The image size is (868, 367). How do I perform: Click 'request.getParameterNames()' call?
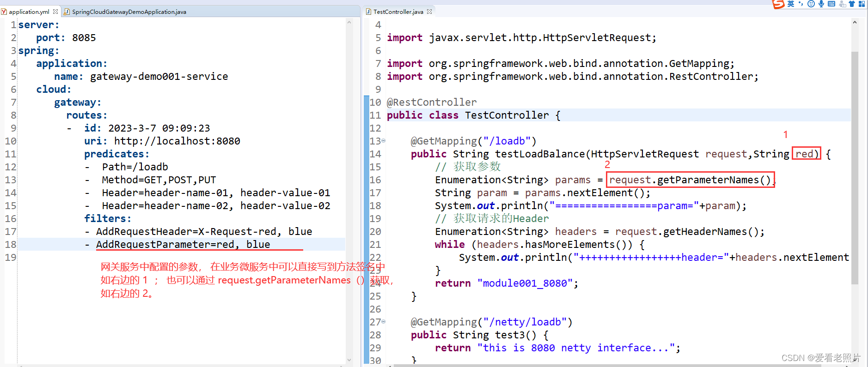pos(690,180)
